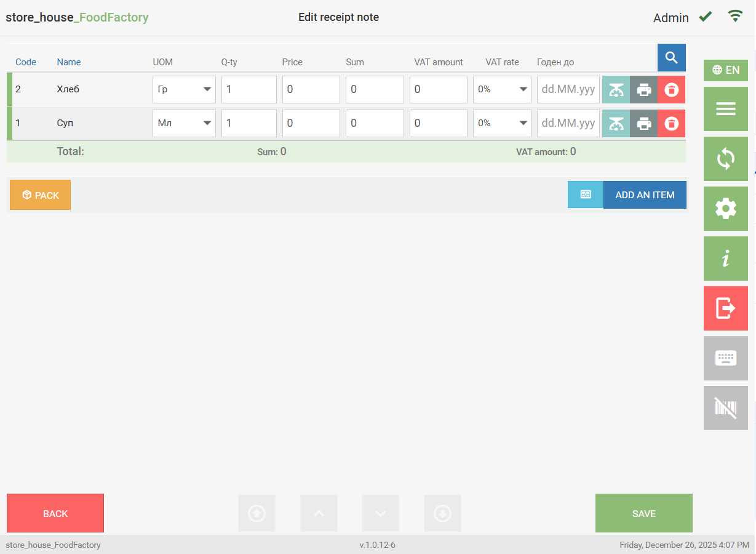Click the ADD AN ITEM button
Screen dimensions: 756x554
(x=644, y=195)
